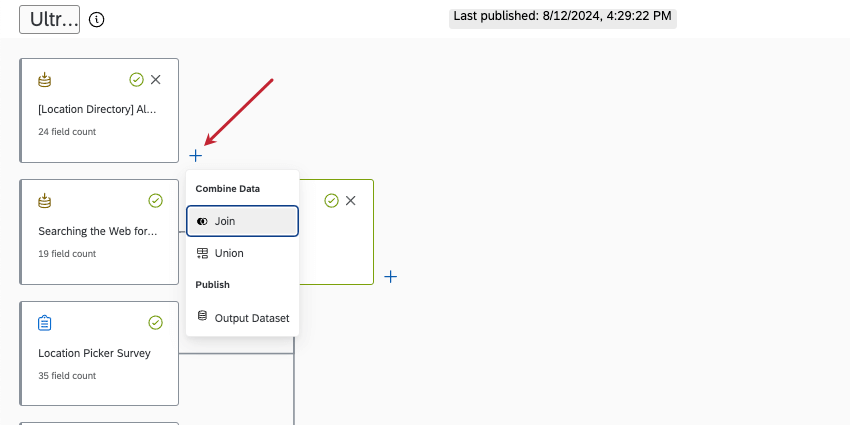The image size is (850, 425).
Task: Remove the Location Directory source node
Action: coord(156,80)
